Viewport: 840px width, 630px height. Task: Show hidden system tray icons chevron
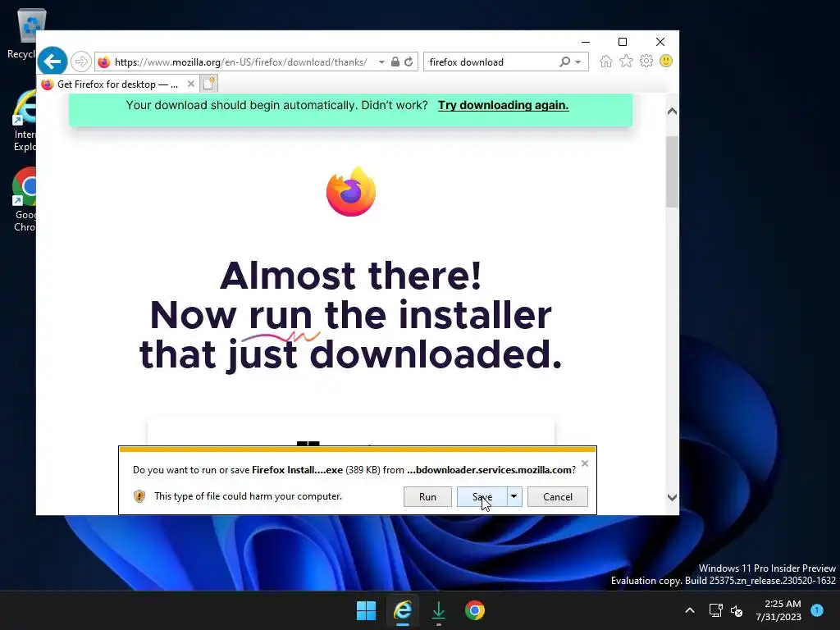[x=690, y=610]
